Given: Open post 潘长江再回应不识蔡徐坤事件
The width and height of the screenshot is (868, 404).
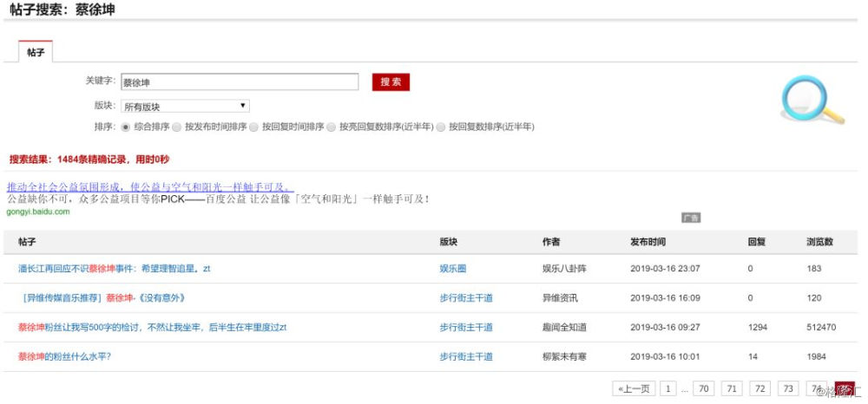Looking at the screenshot, I should (114, 269).
